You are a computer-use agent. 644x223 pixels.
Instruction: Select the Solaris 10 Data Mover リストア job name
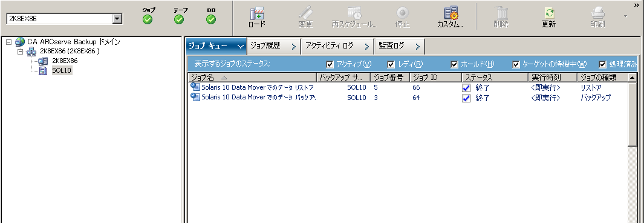[258, 87]
